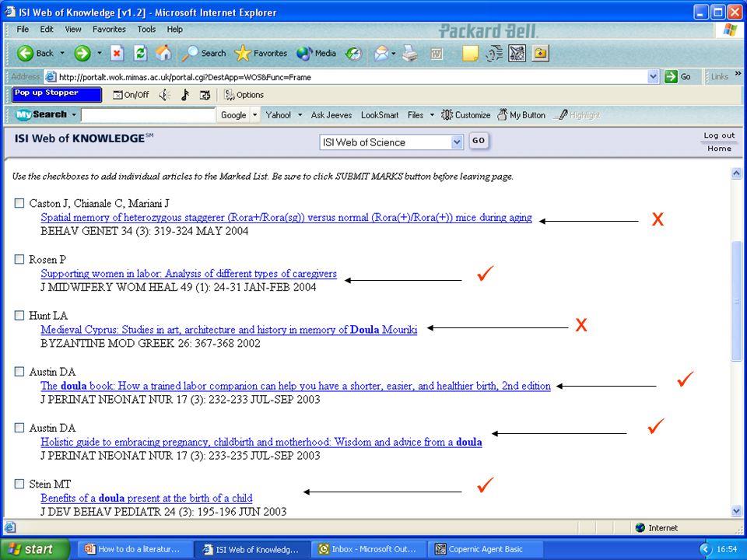The width and height of the screenshot is (747, 560).
Task: Check the box for Caston J article
Action: [19, 203]
